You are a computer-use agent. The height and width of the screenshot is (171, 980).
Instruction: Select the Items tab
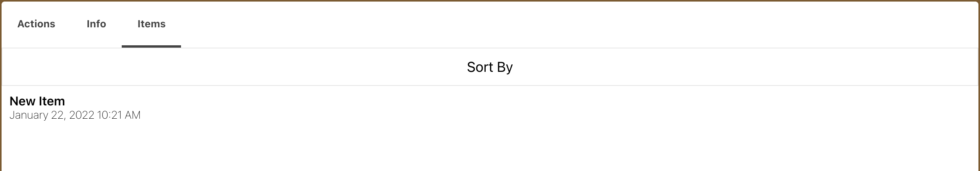click(x=151, y=24)
